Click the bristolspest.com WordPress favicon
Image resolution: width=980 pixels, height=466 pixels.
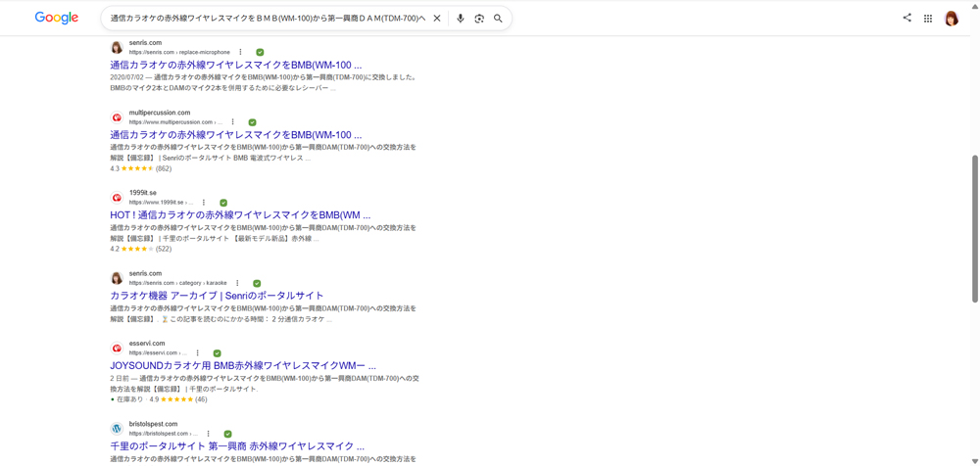click(x=117, y=429)
